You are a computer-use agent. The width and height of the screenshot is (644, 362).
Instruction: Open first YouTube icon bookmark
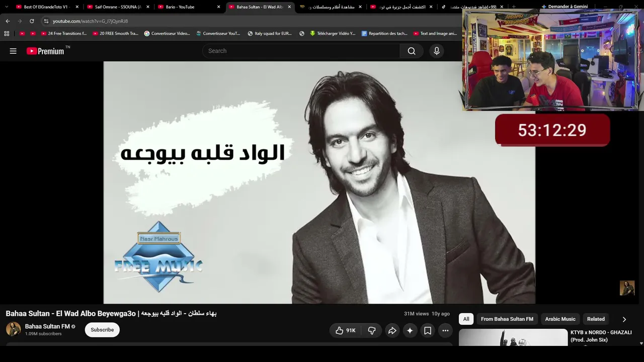(22, 34)
